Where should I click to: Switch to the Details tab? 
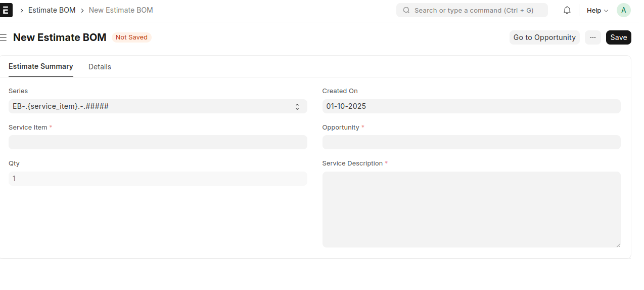(x=100, y=67)
